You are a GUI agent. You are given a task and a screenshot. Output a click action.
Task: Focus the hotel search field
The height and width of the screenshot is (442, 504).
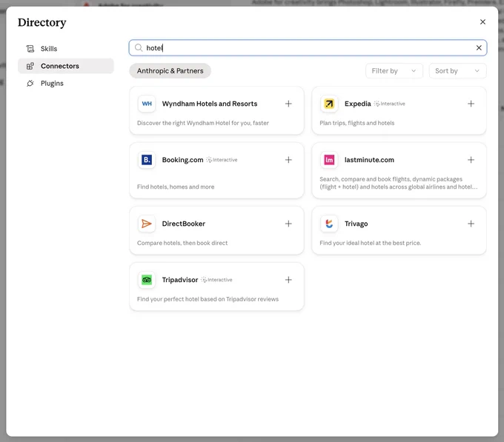tap(308, 48)
